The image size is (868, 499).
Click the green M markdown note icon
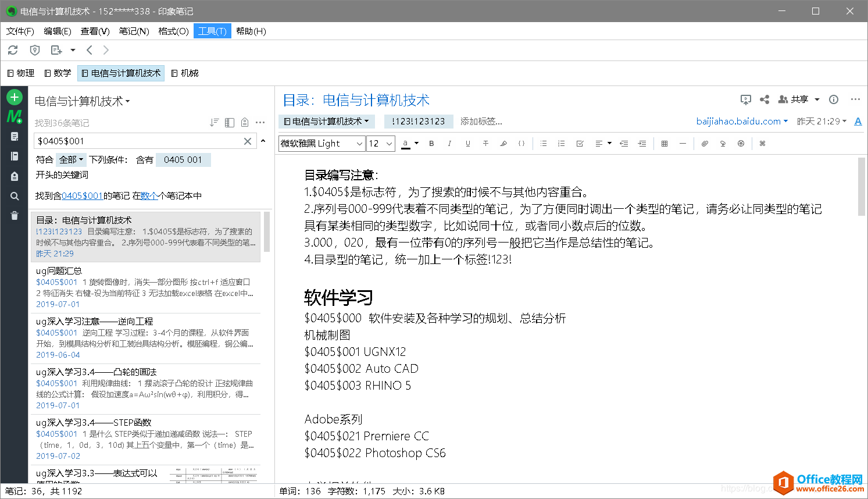click(x=15, y=116)
